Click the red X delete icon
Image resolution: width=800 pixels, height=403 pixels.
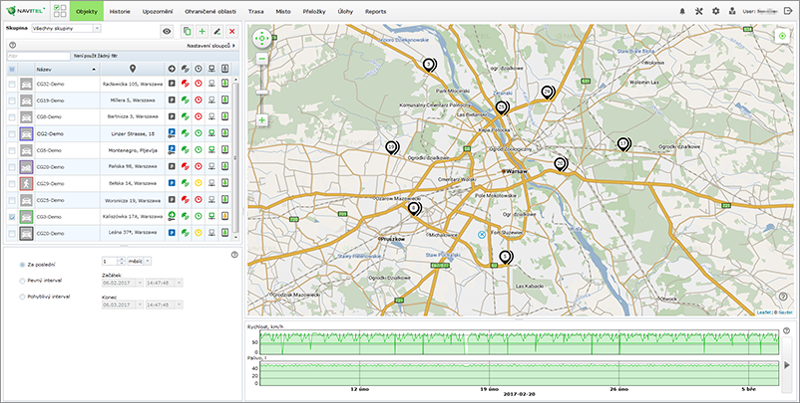point(232,32)
